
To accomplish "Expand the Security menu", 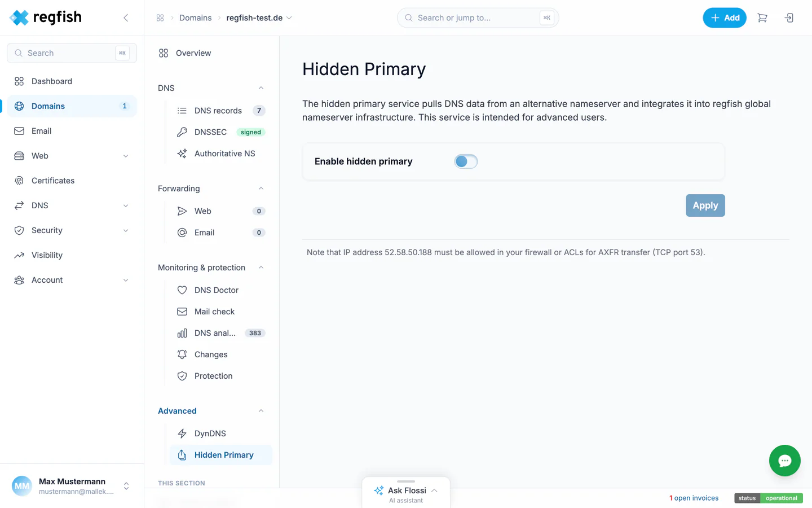I will 126,230.
